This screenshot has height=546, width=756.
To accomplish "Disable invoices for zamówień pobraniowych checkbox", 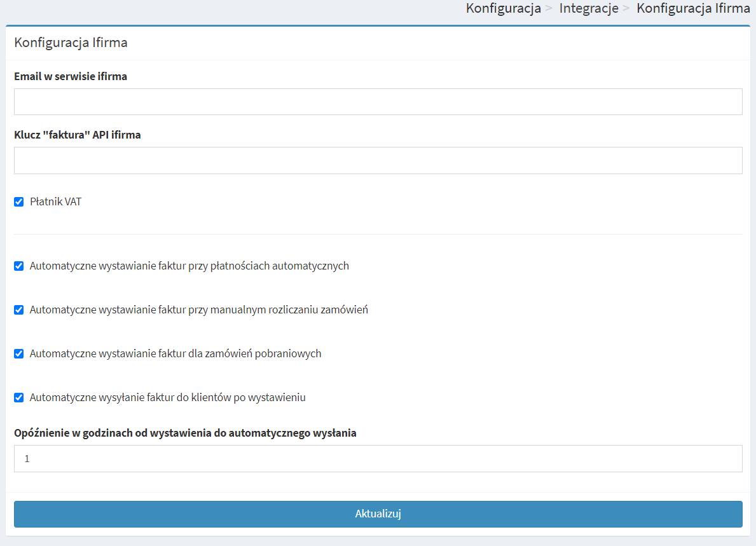I will pos(19,353).
